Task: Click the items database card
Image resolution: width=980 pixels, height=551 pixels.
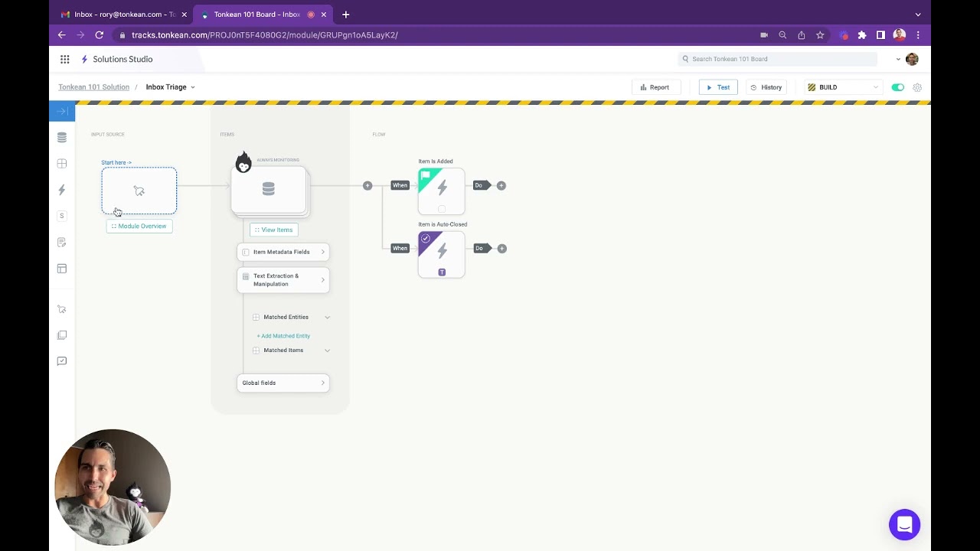Action: (269, 189)
